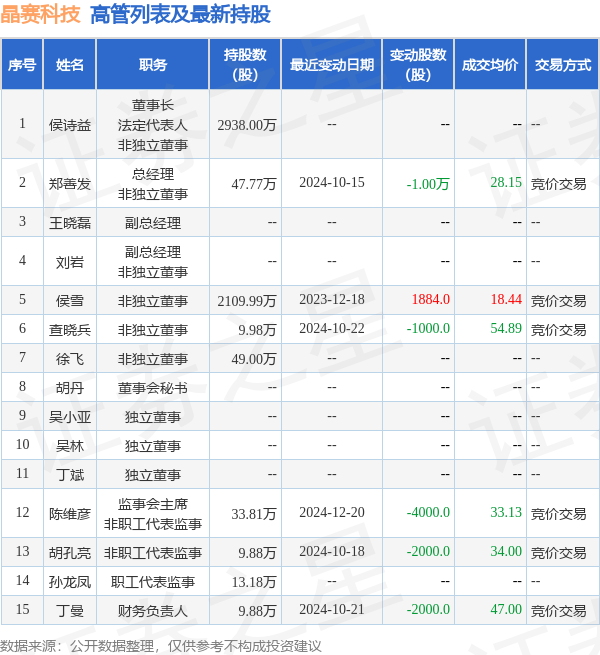Viewport: 600px width, 655px height.
Task: Click the 高管列表及最新持股 heading text
Action: pos(180,14)
